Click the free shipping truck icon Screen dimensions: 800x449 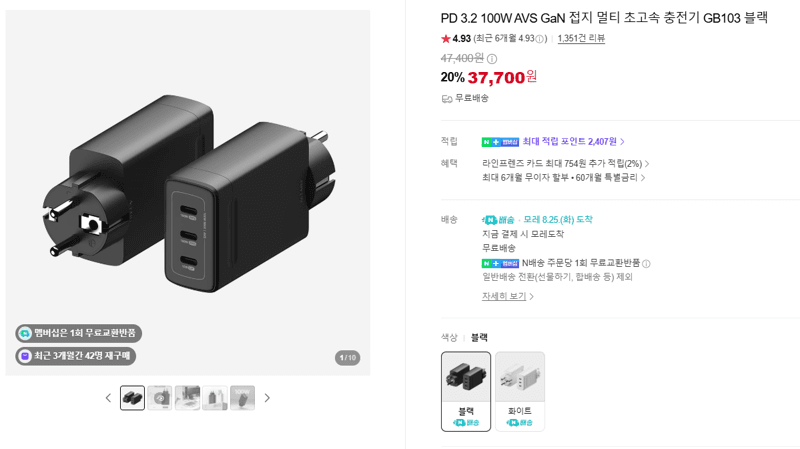pyautogui.click(x=447, y=98)
